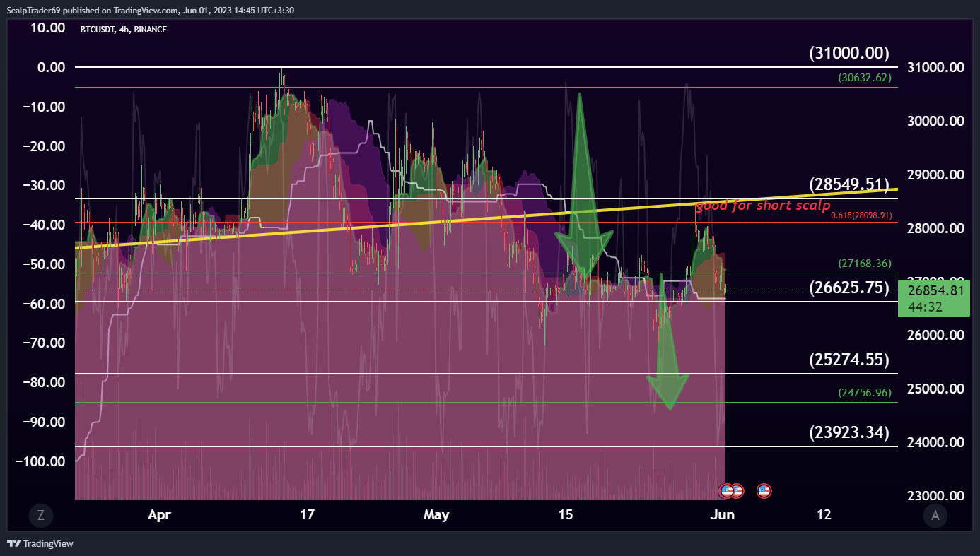The width and height of the screenshot is (980, 556).
Task: Click the (31000.00) level label
Action: 849,52
